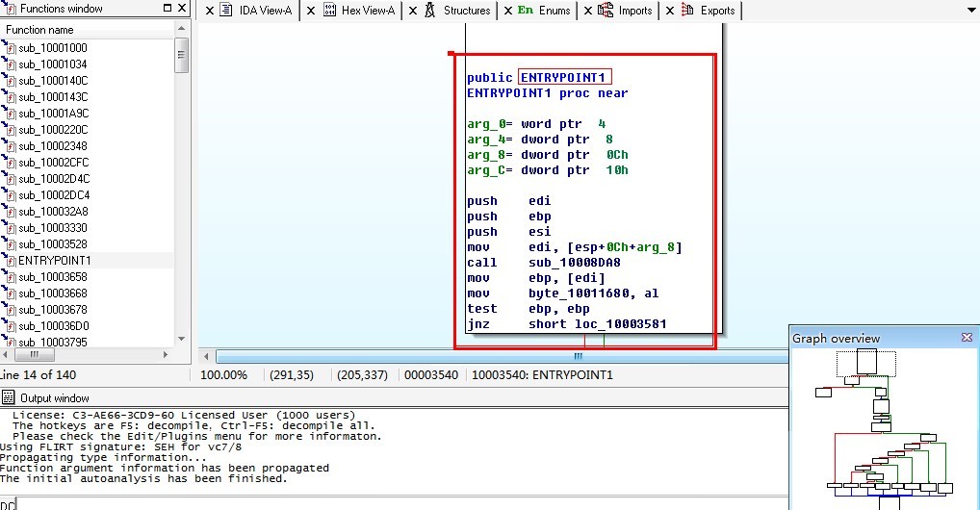
Task: Click the IDA View-A document icon
Action: [x=226, y=10]
